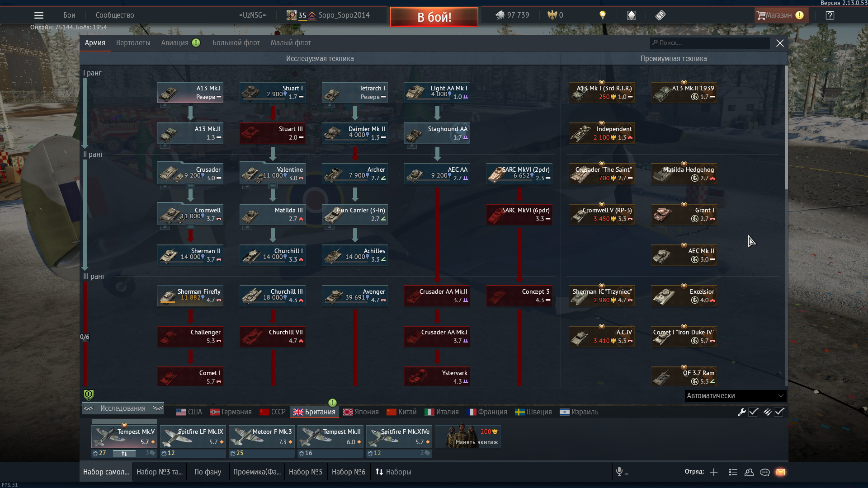Screen dimensions: 868x488
Task: Open the mail envelope icon
Action: click(781, 472)
